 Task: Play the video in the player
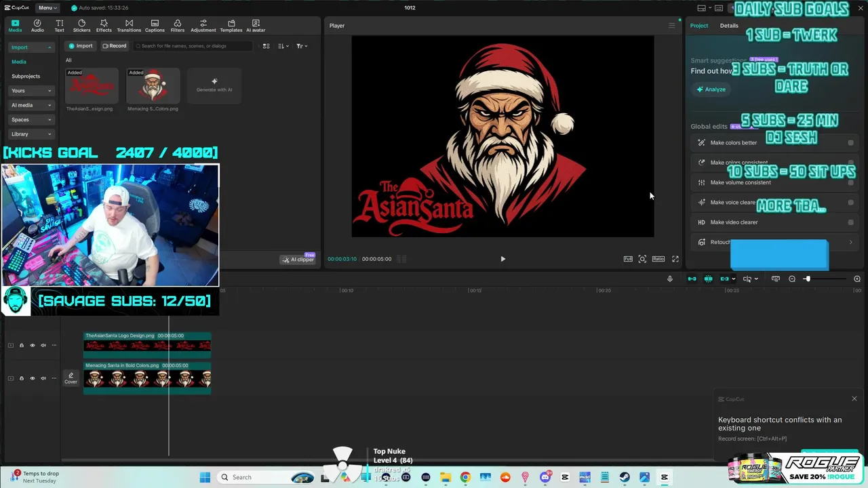tap(502, 259)
